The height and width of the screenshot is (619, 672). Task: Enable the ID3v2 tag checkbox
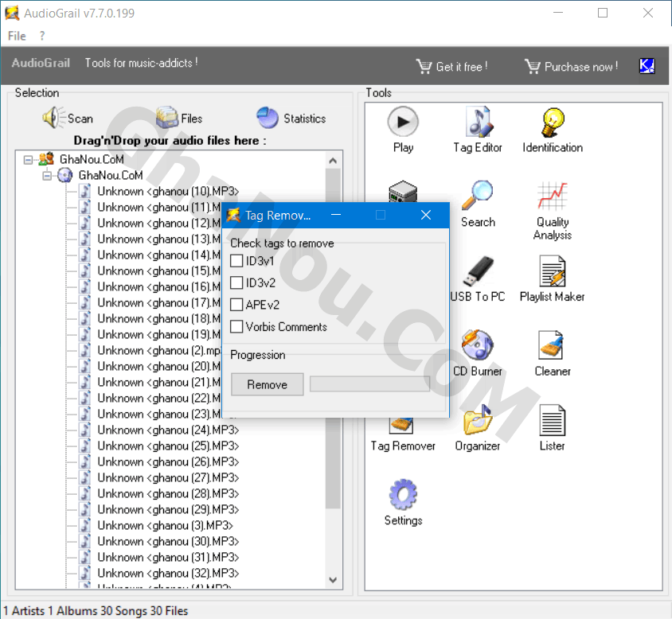point(236,282)
